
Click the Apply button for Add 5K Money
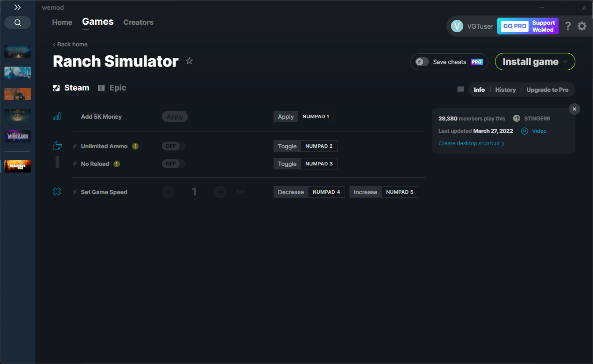click(x=175, y=116)
